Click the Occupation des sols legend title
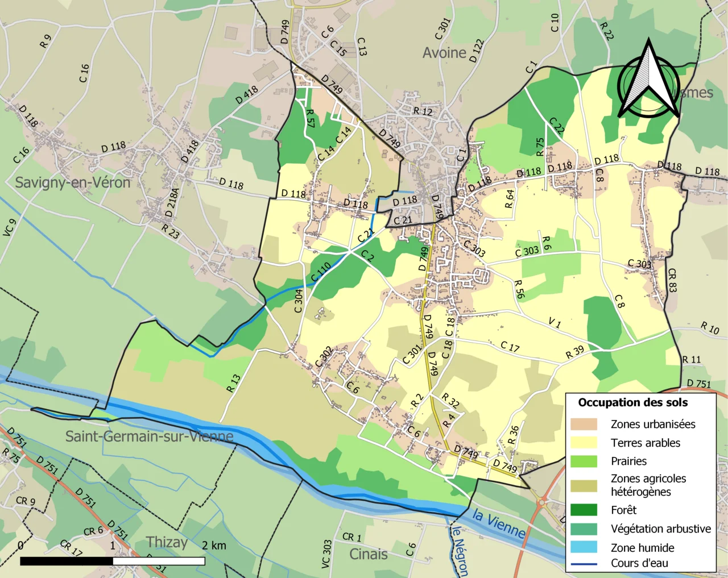Viewport: 728px width, 578px height. click(x=632, y=402)
